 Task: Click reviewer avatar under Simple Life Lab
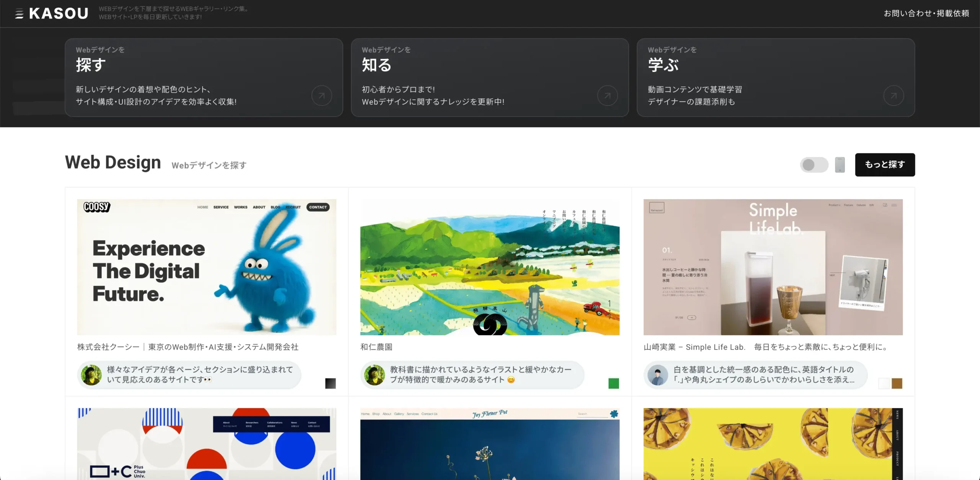(x=658, y=375)
